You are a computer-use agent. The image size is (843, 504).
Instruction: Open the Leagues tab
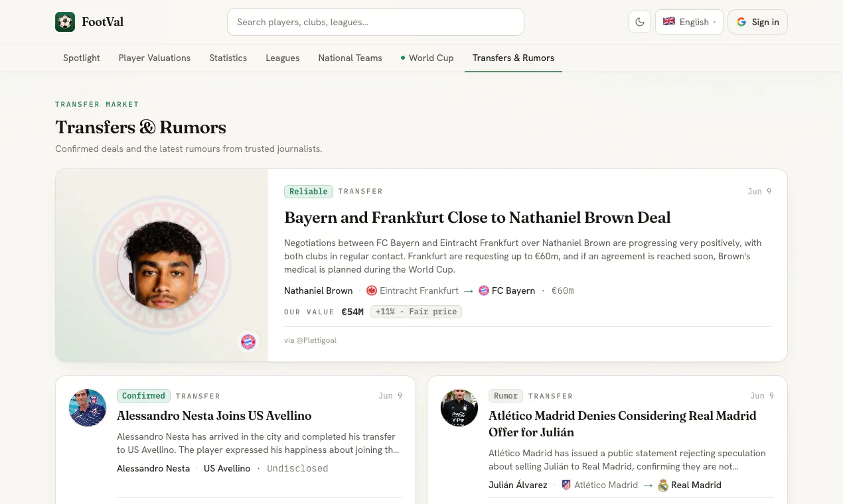point(283,58)
